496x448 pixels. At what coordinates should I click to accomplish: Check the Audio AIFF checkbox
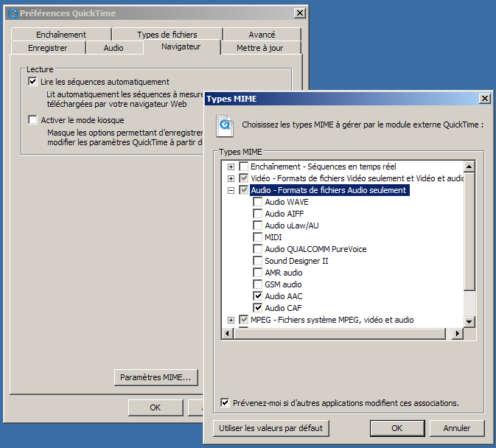258,214
